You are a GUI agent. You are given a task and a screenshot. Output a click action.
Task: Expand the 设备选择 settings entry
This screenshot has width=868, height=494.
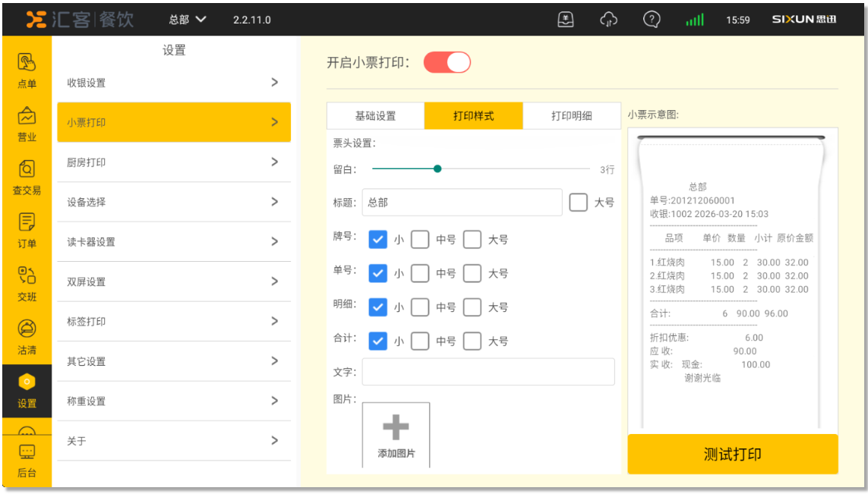click(x=174, y=202)
